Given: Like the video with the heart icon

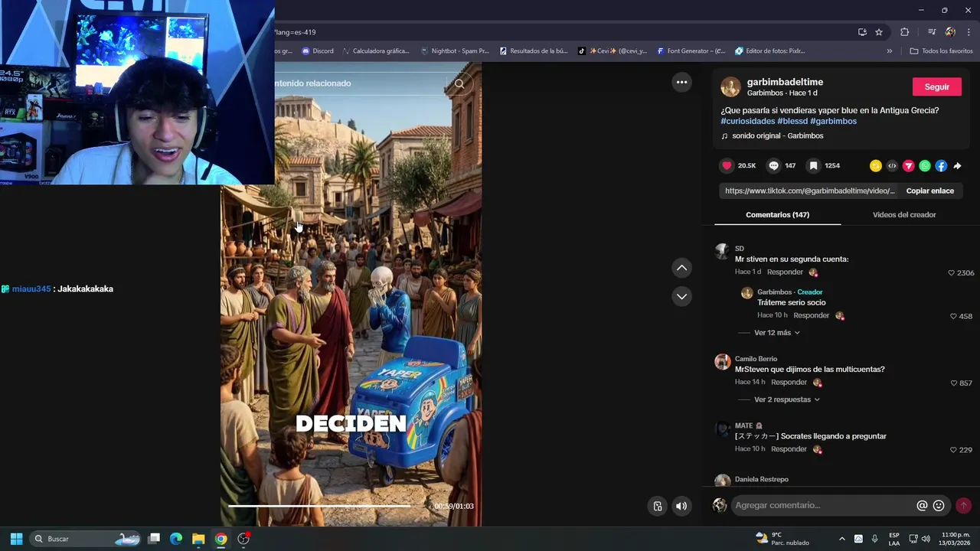Looking at the screenshot, I should (x=727, y=165).
